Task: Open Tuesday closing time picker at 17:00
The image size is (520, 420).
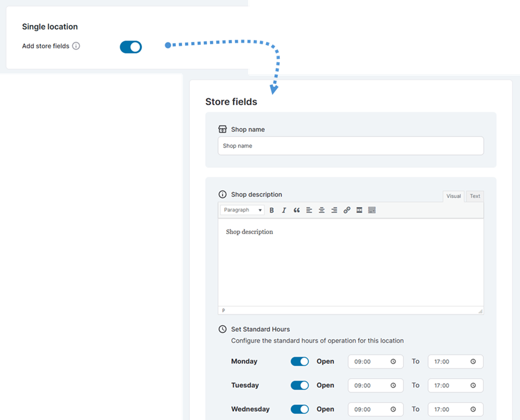Action: pos(455,386)
